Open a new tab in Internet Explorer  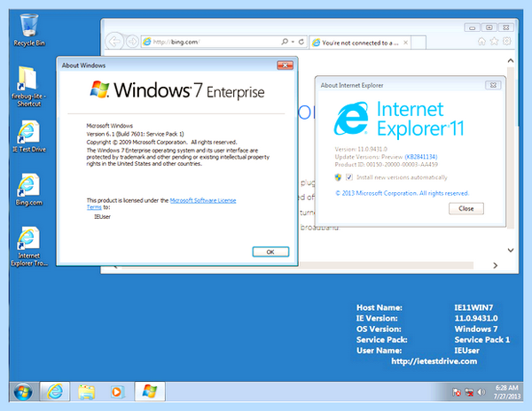point(419,43)
